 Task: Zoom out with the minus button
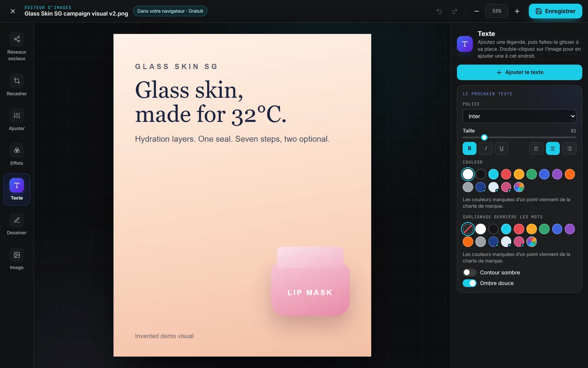coord(477,11)
